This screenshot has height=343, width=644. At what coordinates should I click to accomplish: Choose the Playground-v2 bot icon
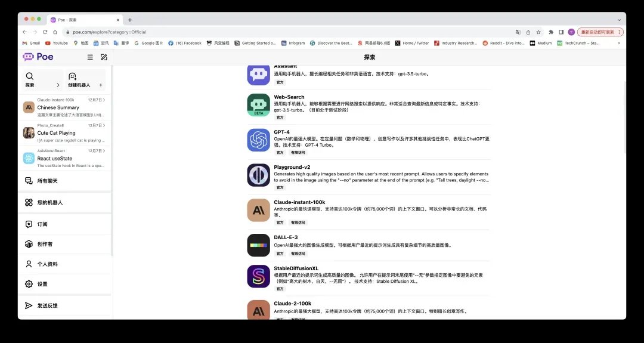tap(259, 175)
